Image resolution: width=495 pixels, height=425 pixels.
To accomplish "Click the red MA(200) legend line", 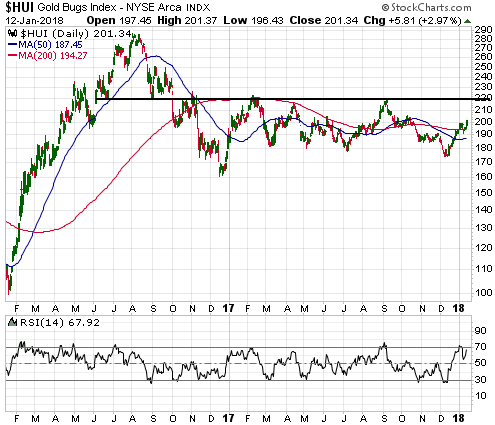I will click(12, 55).
